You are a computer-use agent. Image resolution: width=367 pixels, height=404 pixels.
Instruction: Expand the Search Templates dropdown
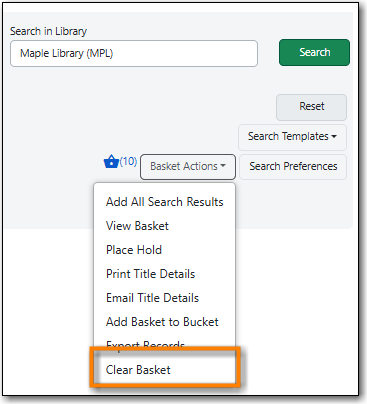tap(292, 137)
